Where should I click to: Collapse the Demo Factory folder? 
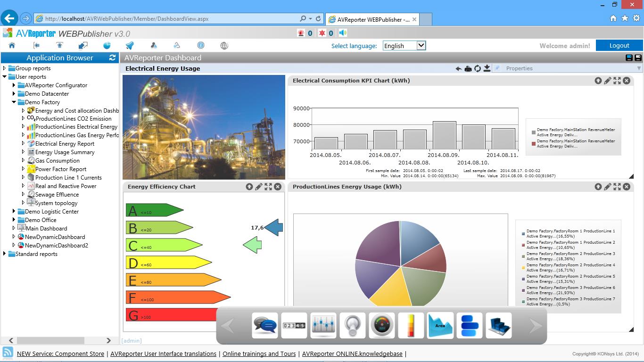[14, 102]
